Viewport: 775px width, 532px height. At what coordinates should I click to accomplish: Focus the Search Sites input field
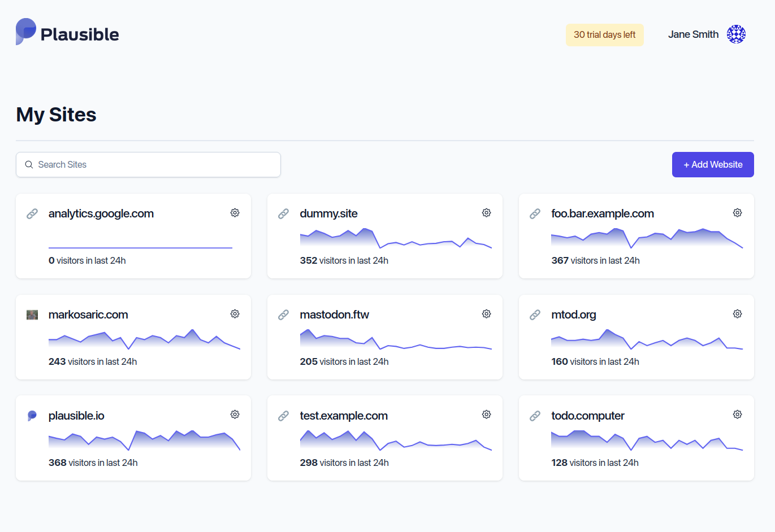[x=148, y=164]
